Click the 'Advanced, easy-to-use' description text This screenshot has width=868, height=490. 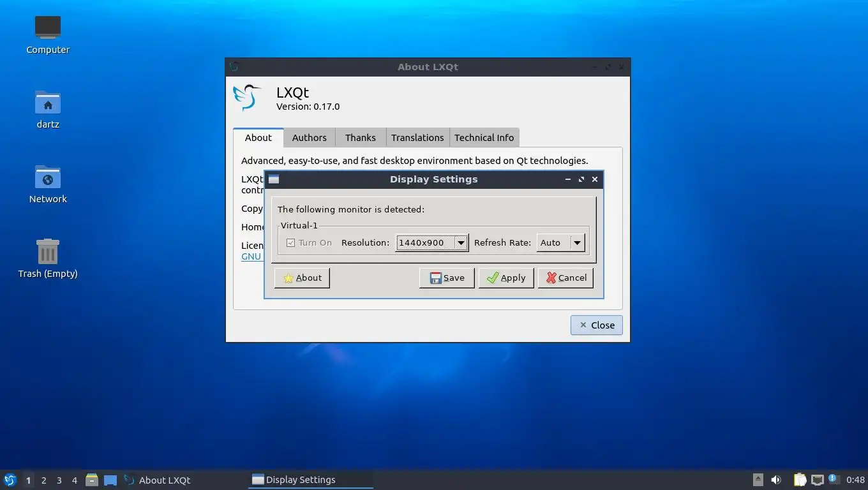415,161
